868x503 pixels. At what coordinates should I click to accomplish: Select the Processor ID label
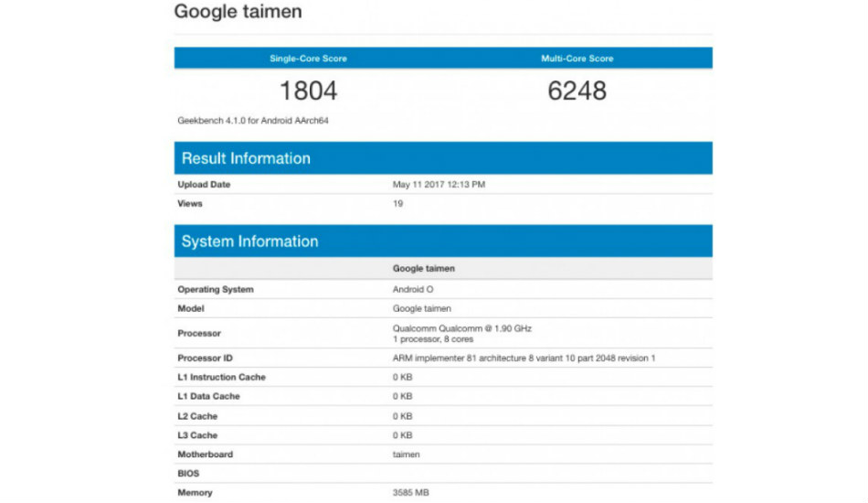click(205, 359)
